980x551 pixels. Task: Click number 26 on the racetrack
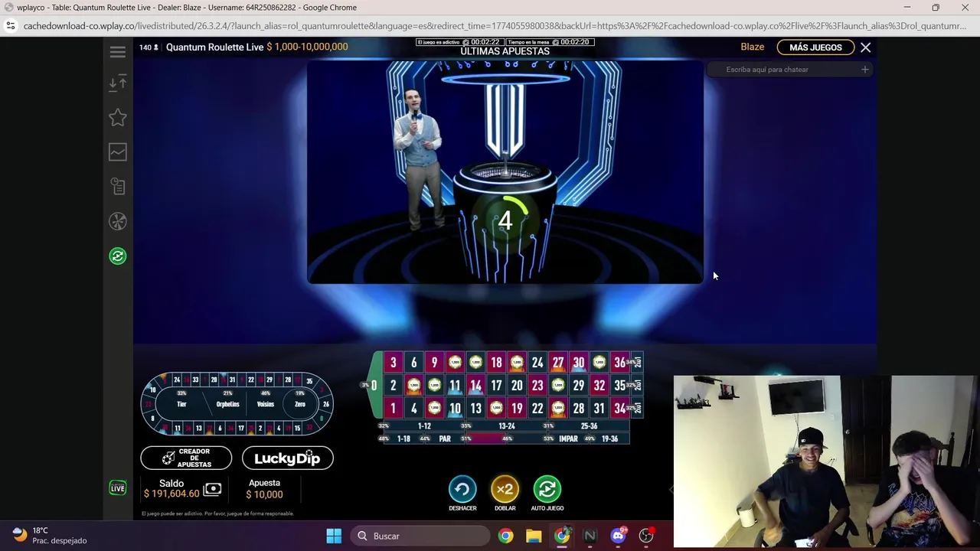click(x=325, y=404)
